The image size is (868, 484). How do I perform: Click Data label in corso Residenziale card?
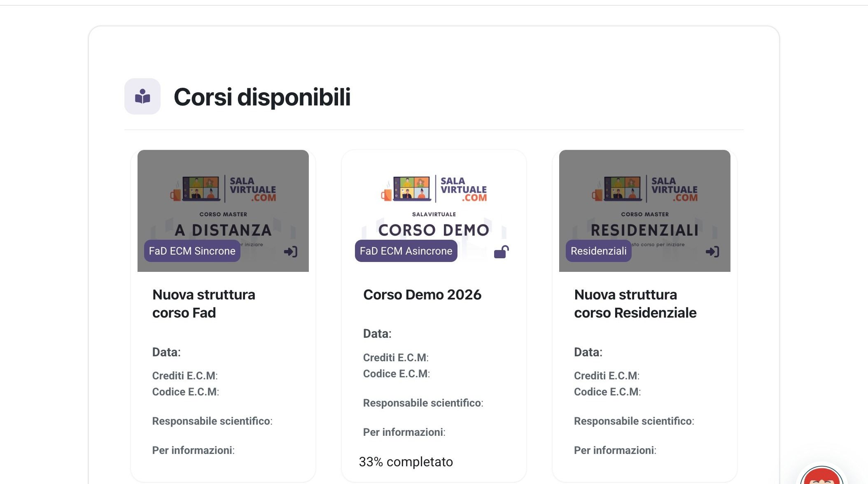click(588, 352)
